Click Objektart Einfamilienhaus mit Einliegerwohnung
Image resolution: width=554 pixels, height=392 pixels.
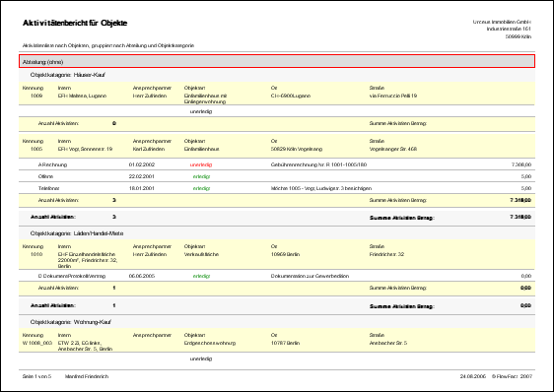[x=205, y=98]
